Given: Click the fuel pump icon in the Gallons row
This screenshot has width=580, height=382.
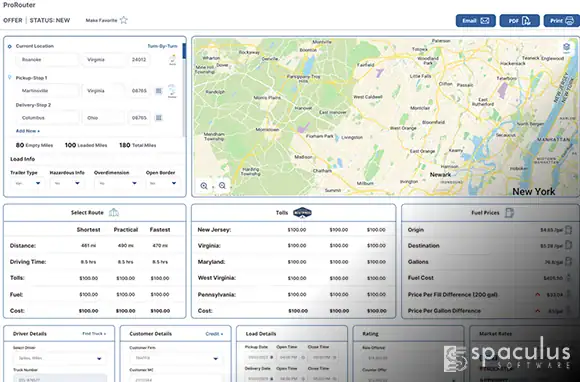Looking at the screenshot, I should [569, 262].
